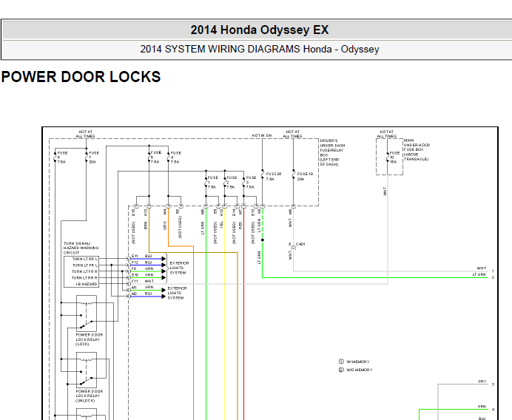Screen dimensions: 512x420
Task: Click the 'FUSE 4 7.5A' label
Action: [175, 157]
